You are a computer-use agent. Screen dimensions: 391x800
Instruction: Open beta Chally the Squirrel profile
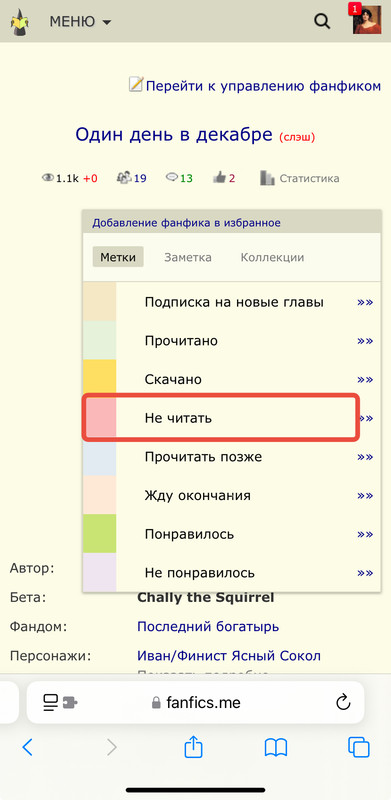[x=206, y=597]
